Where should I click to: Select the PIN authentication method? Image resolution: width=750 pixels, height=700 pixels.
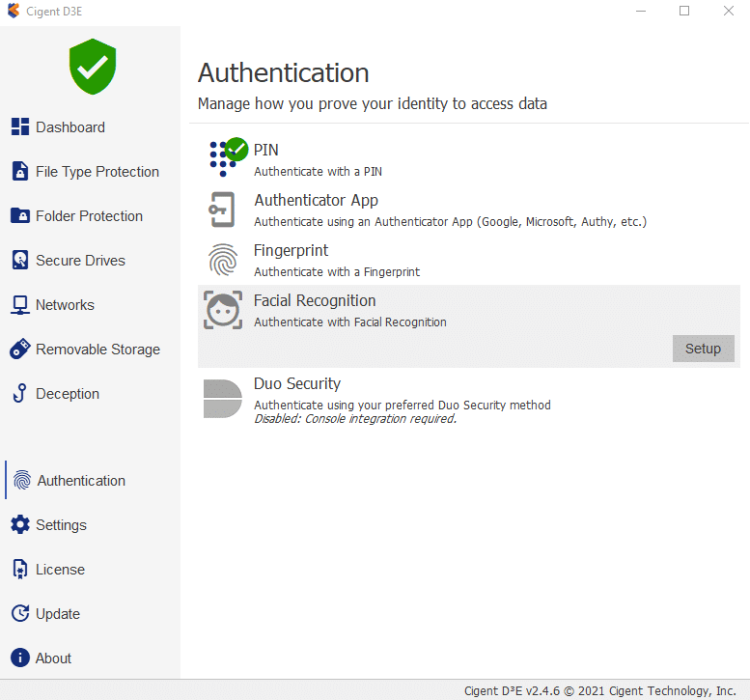pyautogui.click(x=266, y=150)
